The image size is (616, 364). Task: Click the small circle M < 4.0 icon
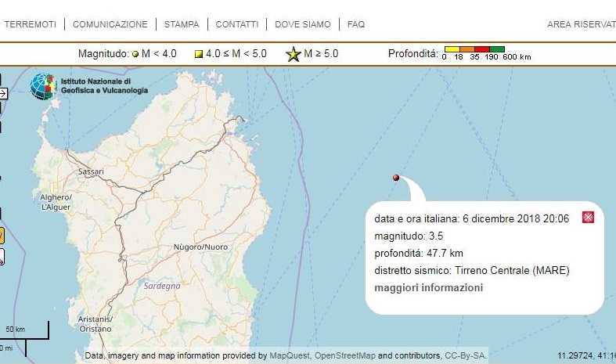135,54
